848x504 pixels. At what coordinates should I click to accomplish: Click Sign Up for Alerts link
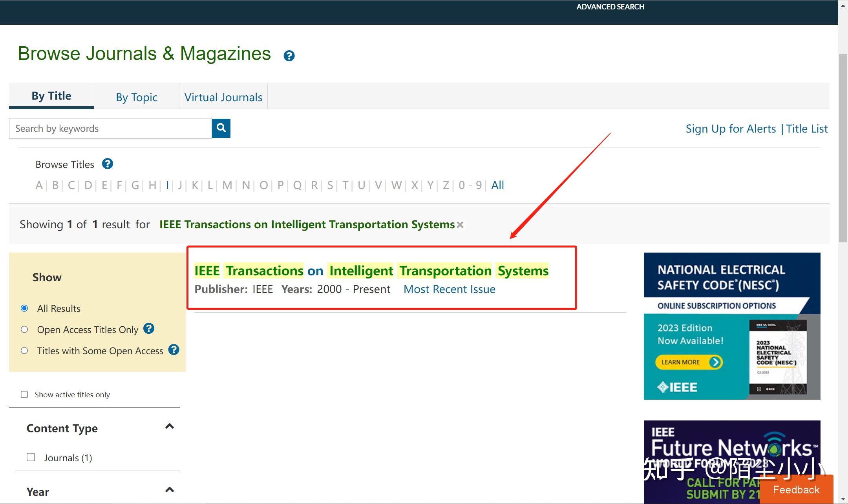[x=731, y=129]
